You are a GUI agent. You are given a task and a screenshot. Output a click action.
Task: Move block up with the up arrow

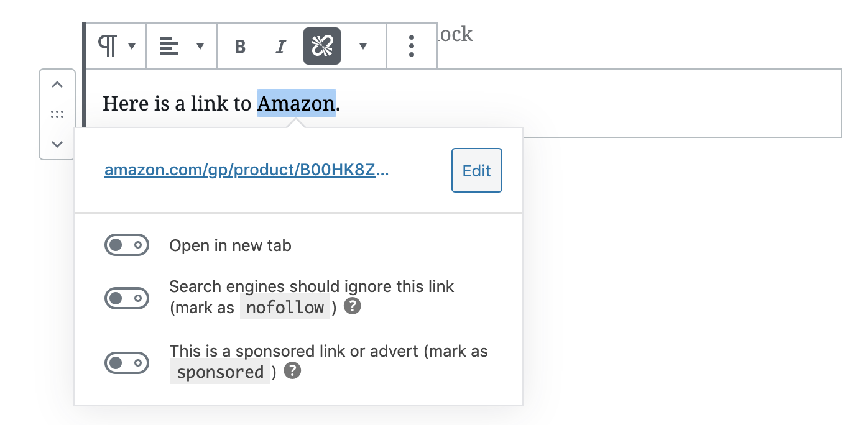tap(57, 85)
